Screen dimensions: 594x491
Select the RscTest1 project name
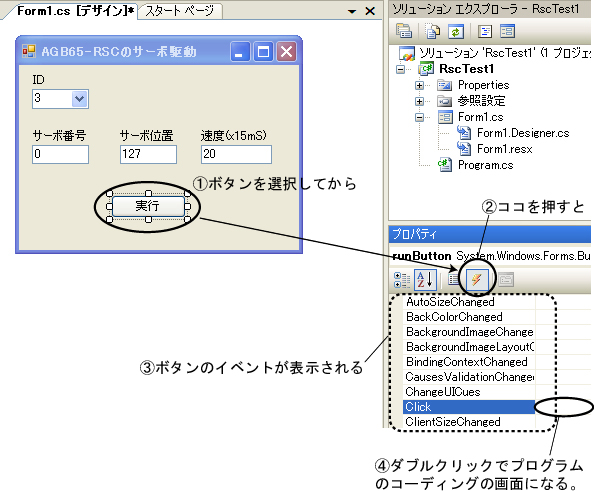(x=466, y=69)
